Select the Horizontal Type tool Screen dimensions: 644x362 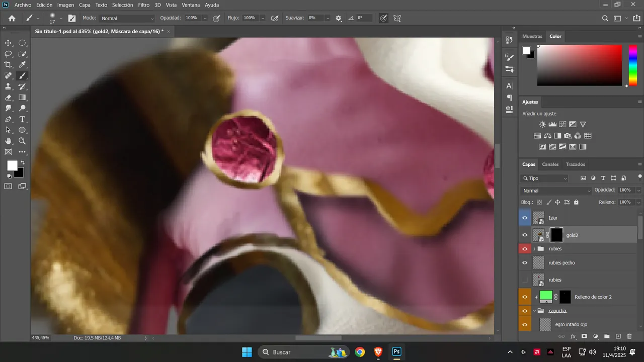pyautogui.click(x=23, y=120)
